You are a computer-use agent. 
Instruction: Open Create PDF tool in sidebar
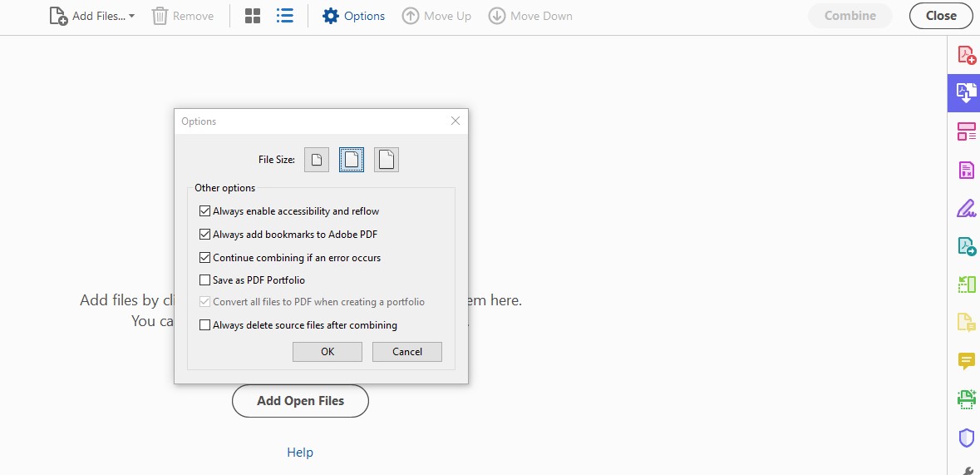(x=967, y=55)
